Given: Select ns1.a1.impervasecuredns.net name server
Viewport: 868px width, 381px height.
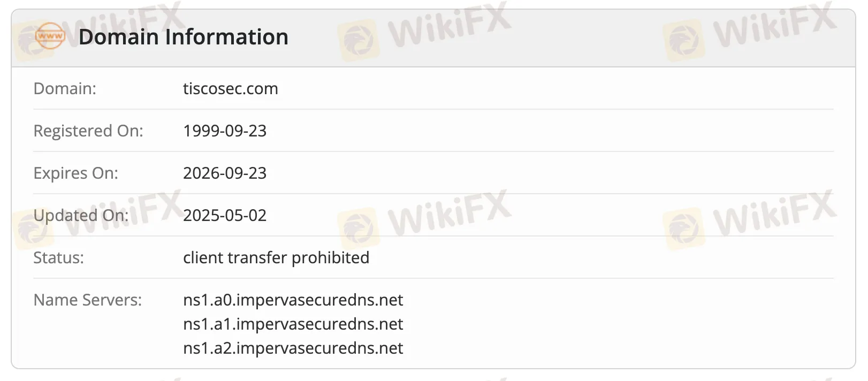Looking at the screenshot, I should pos(293,324).
